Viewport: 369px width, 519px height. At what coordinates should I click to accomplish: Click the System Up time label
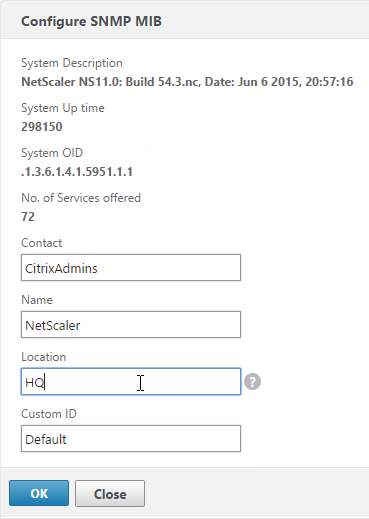pos(63,108)
